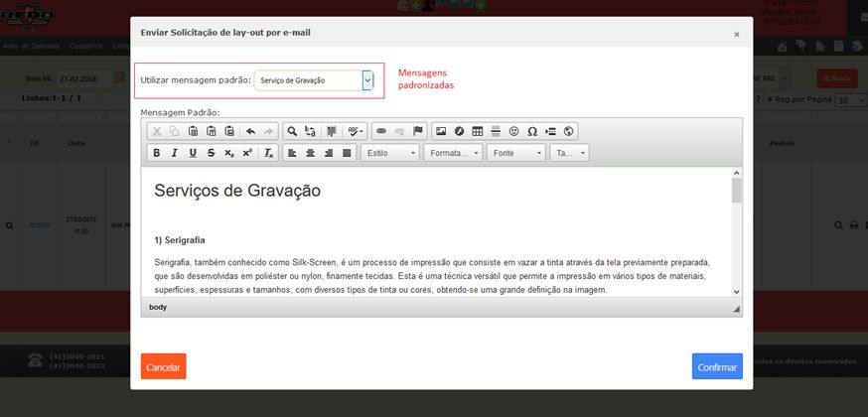Screen dimensions: 868x417
Task: Click the editor's vertical scrollbar thumb
Action: (x=736, y=191)
